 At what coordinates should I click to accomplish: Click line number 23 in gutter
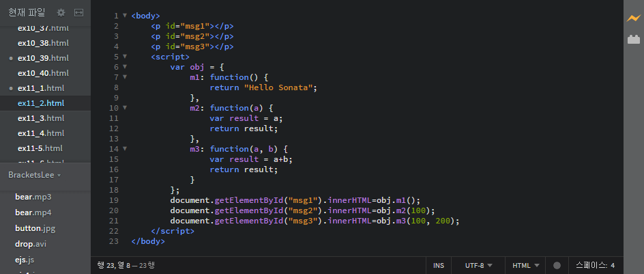coord(114,241)
